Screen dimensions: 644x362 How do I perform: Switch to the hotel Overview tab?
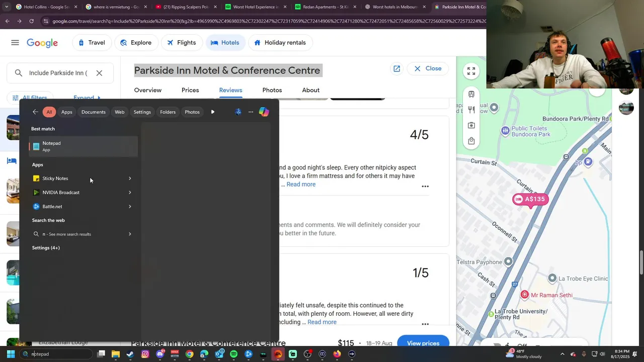point(148,90)
